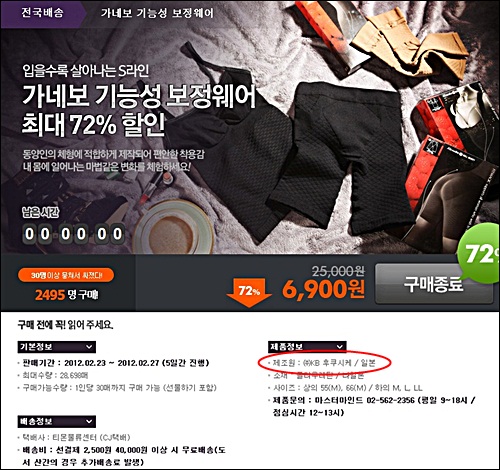Collapse the 기본정보 section header
Viewport: 500px width, 470px height.
(x=57, y=347)
